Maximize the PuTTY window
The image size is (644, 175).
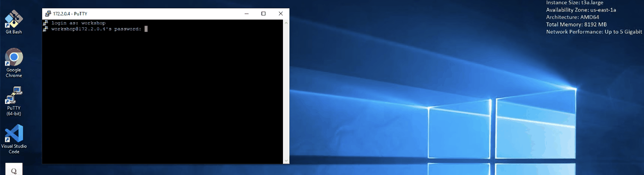263,13
